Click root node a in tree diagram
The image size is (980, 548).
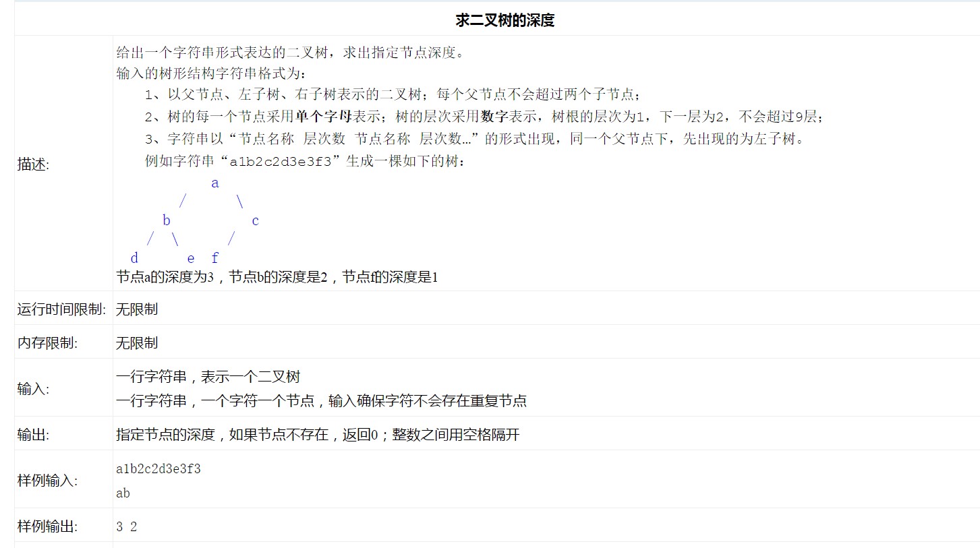215,183
